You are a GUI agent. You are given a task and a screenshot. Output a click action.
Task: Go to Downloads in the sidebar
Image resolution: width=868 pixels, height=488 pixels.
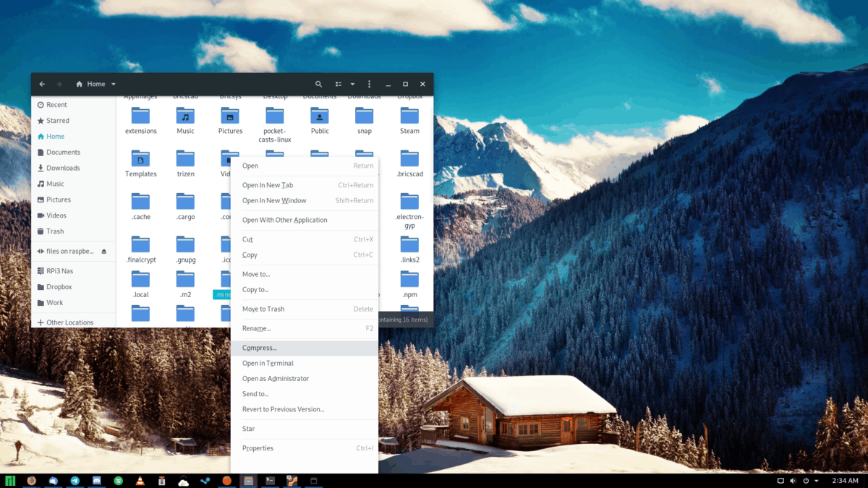63,168
